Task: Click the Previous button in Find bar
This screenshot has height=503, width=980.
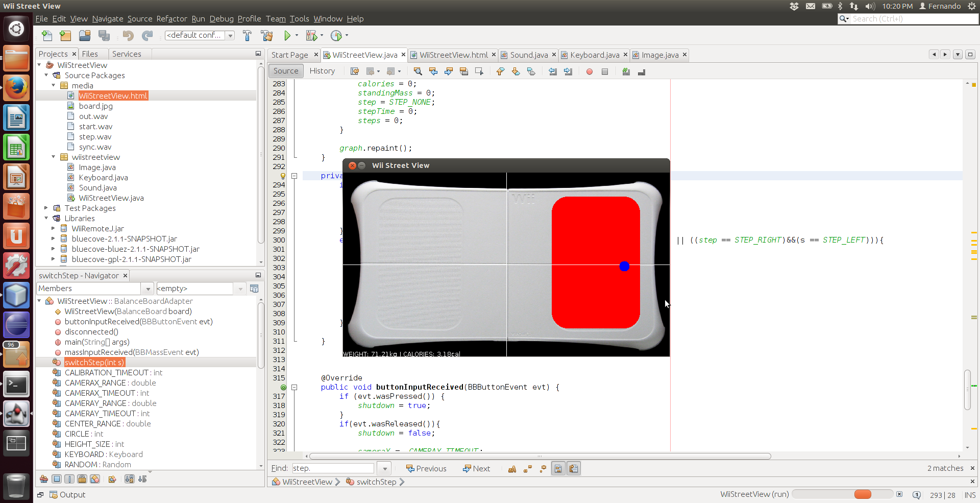Action: (x=426, y=469)
